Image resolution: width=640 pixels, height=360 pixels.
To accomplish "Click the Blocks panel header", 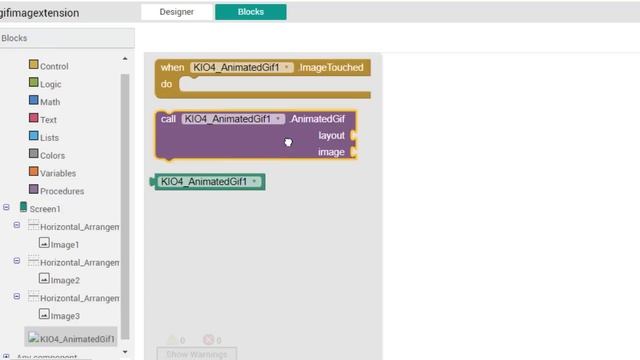I will (67, 38).
